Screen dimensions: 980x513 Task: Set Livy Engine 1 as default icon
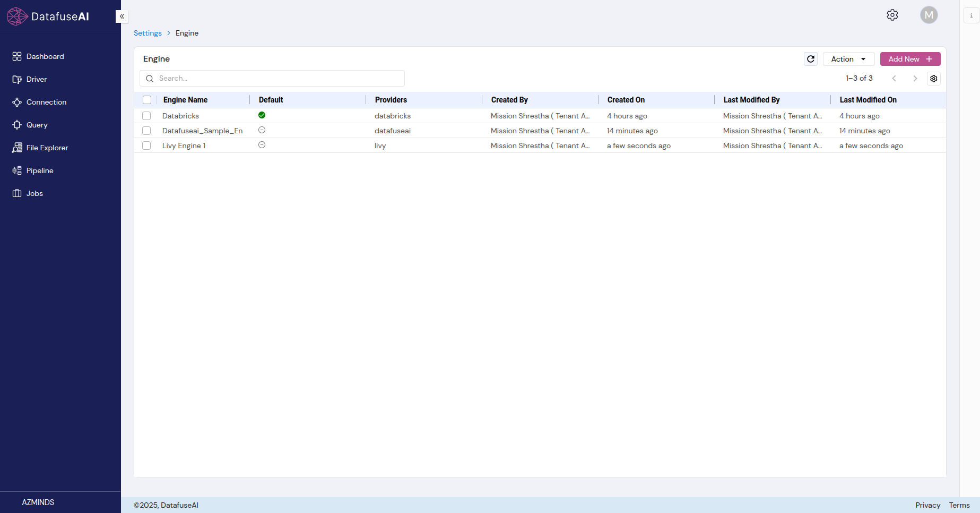pyautogui.click(x=262, y=145)
